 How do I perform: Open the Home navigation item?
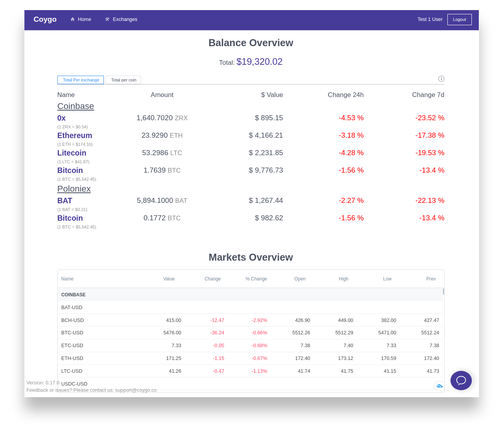81,19
